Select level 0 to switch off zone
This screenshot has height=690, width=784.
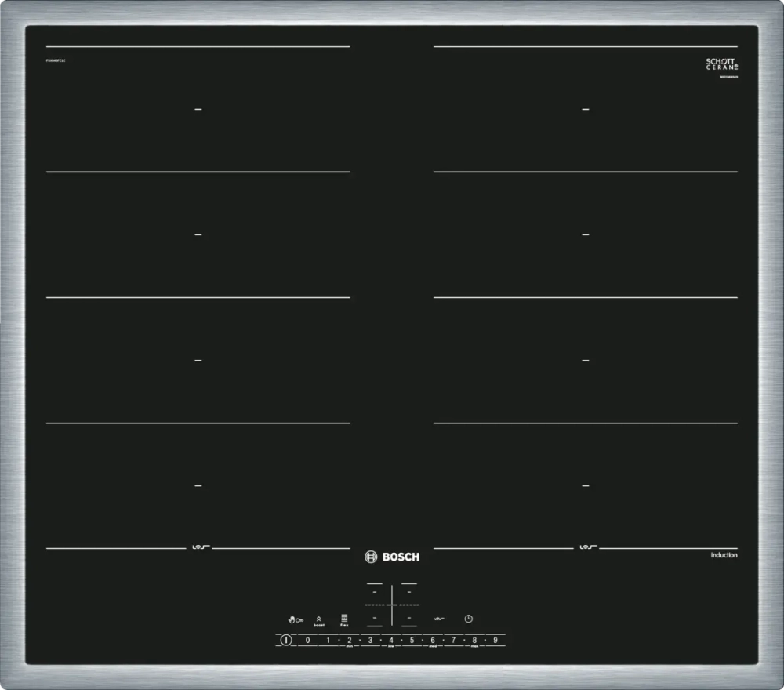(x=307, y=639)
